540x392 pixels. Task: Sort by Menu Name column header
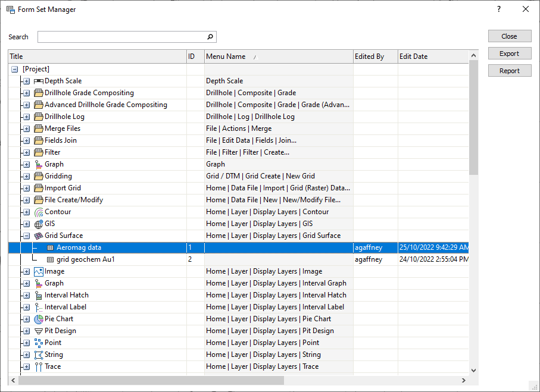coord(226,57)
